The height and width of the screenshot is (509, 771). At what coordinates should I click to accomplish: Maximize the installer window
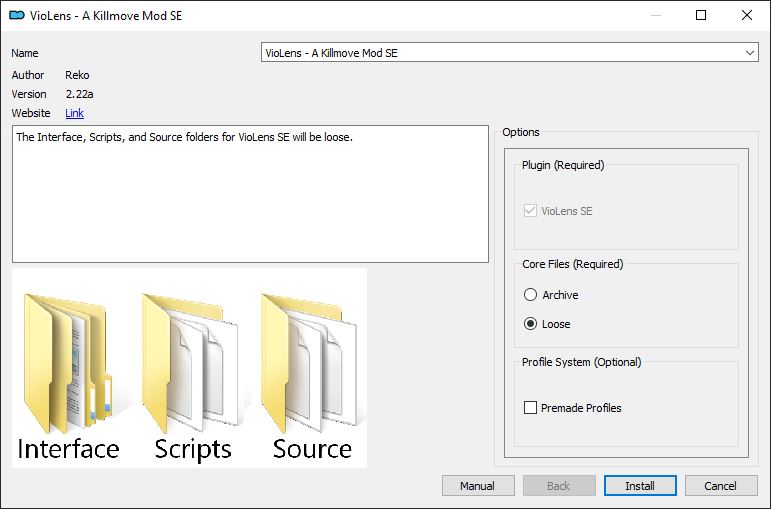701,15
